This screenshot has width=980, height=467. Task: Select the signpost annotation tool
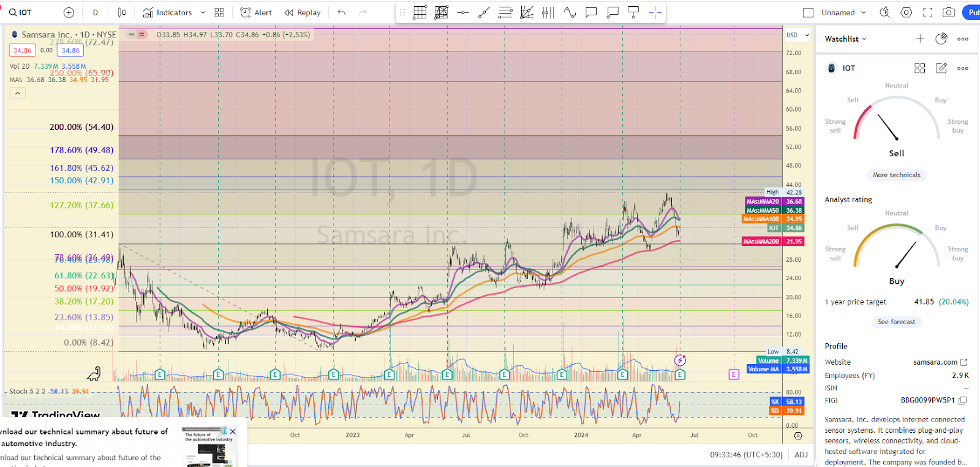coord(634,12)
